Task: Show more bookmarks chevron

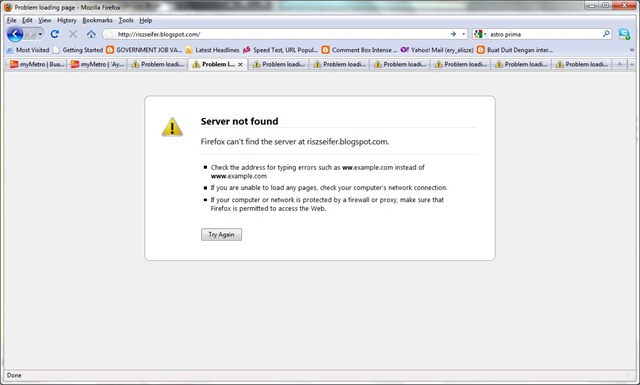Action: [632, 50]
